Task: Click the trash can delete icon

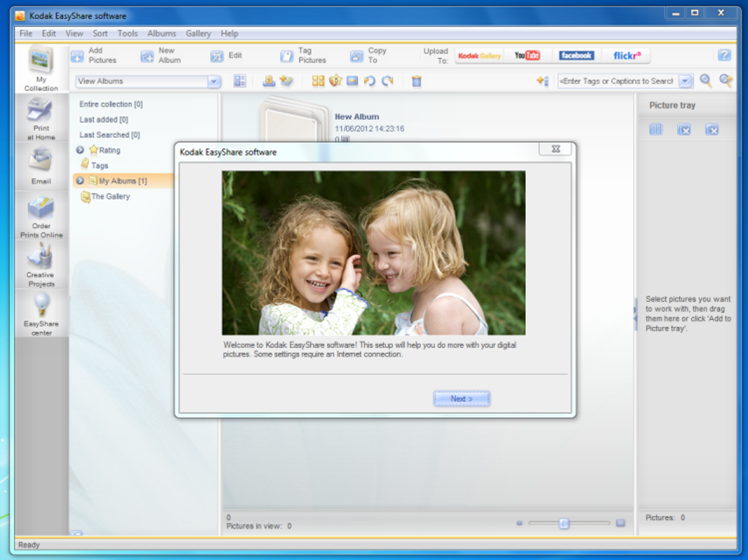Action: pyautogui.click(x=417, y=81)
